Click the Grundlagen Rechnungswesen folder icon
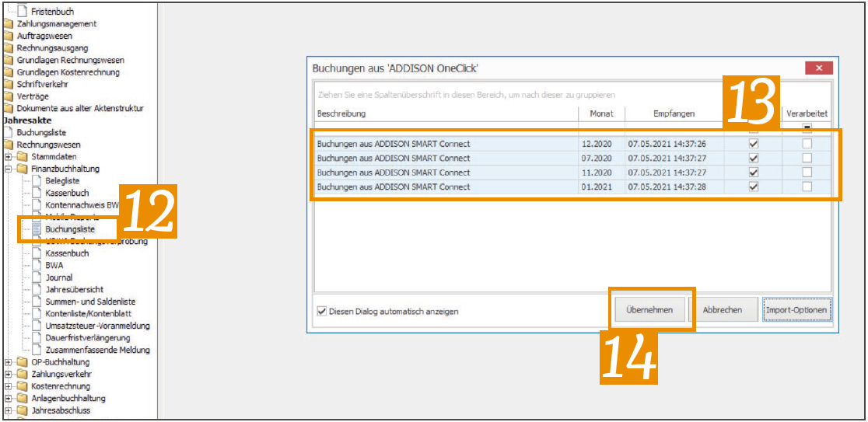Image resolution: width=868 pixels, height=422 pixels. 9,61
